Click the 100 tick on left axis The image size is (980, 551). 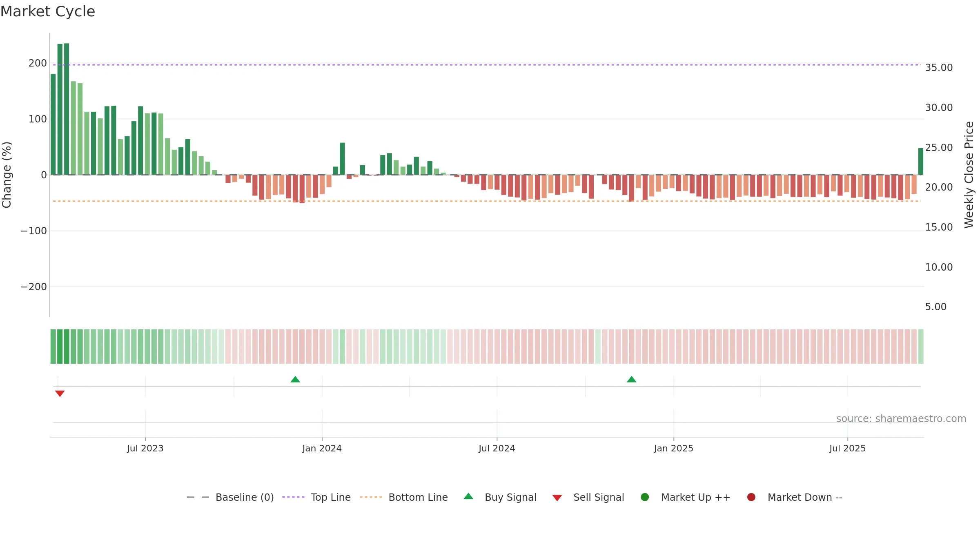point(38,119)
